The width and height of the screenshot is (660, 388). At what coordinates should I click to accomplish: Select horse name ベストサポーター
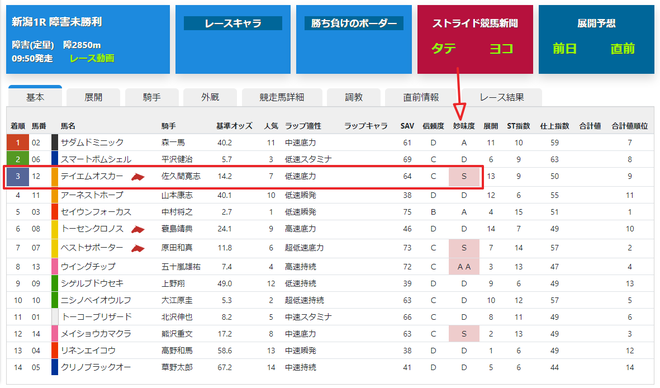(x=92, y=248)
